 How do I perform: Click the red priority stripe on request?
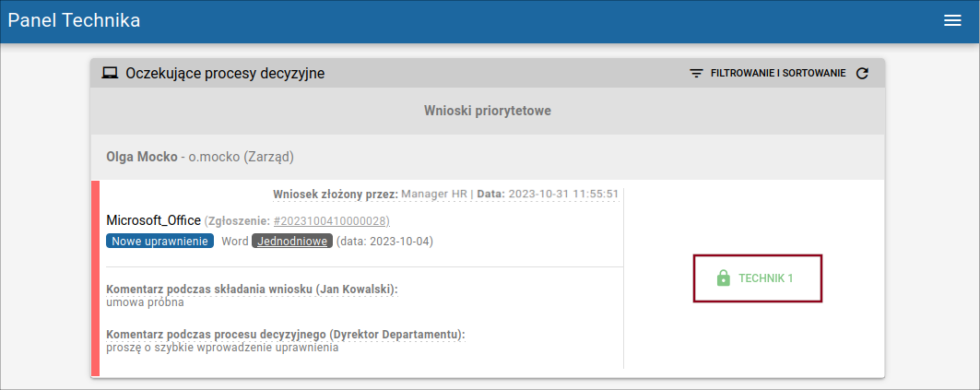click(95, 278)
